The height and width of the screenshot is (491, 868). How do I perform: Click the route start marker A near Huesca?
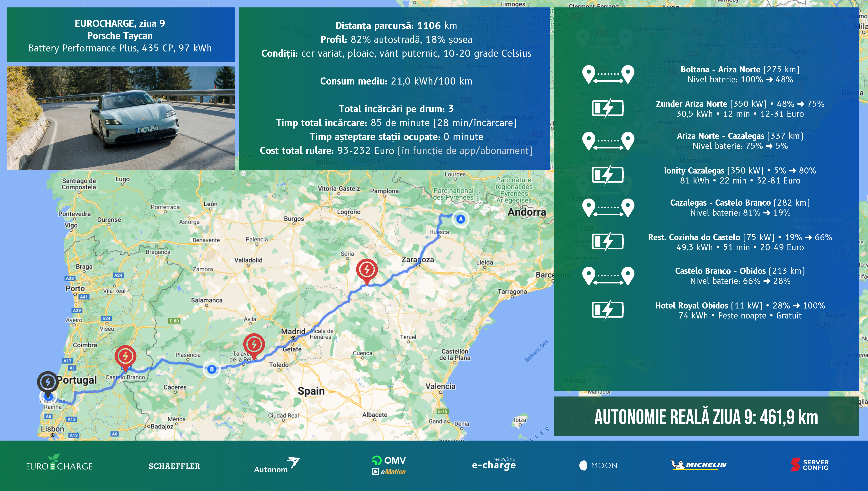tap(460, 219)
